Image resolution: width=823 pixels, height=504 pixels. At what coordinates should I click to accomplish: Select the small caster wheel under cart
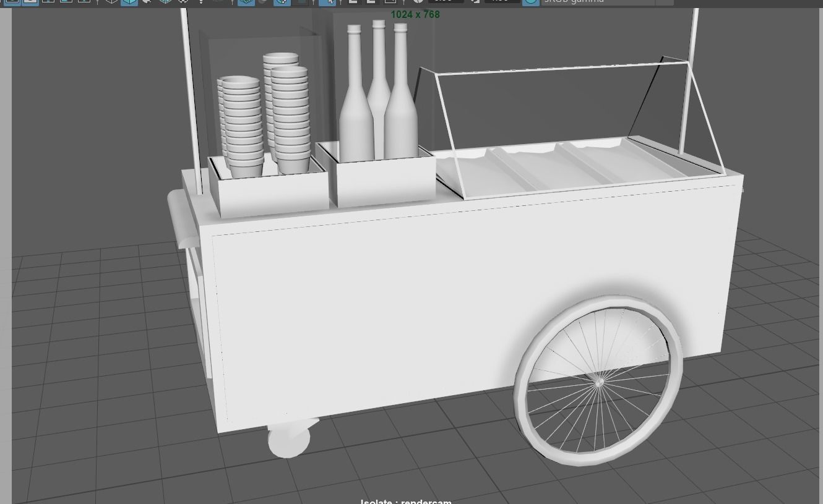point(290,440)
